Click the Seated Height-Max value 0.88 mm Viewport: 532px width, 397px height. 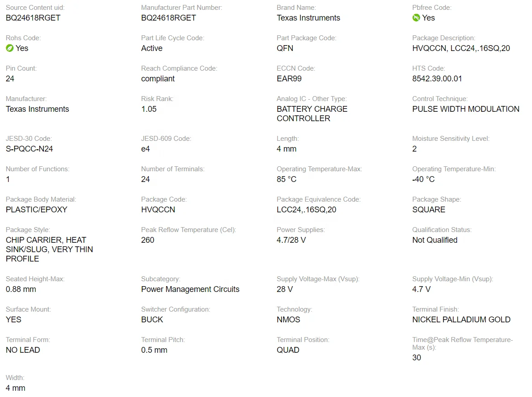21,289
